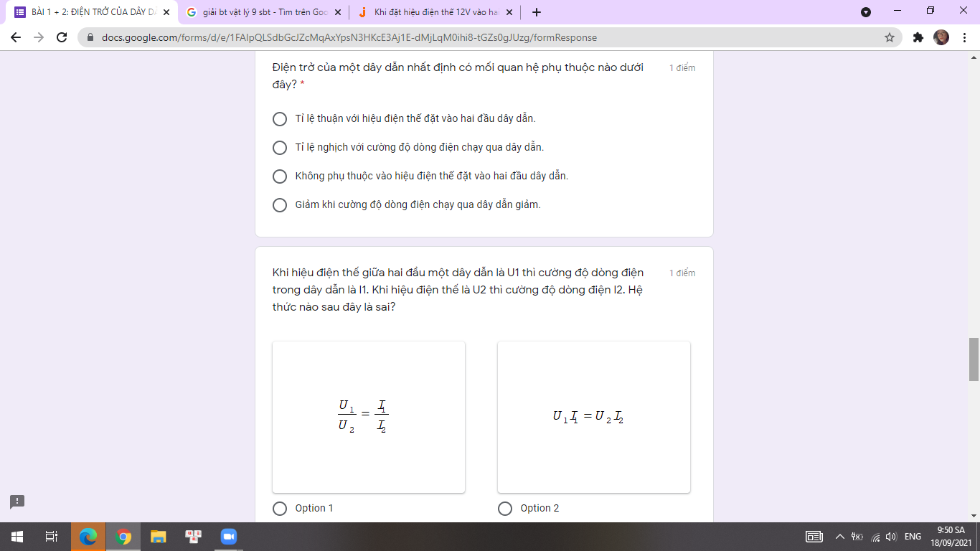This screenshot has width=980, height=551.
Task: Adjust volume via speaker tray icon
Action: [892, 537]
